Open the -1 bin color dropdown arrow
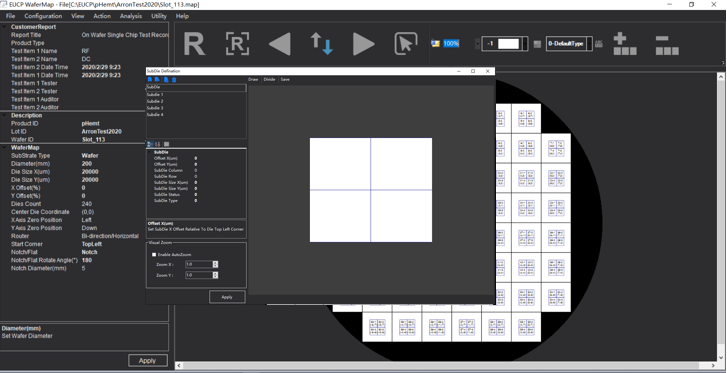This screenshot has width=727, height=373. coord(524,44)
